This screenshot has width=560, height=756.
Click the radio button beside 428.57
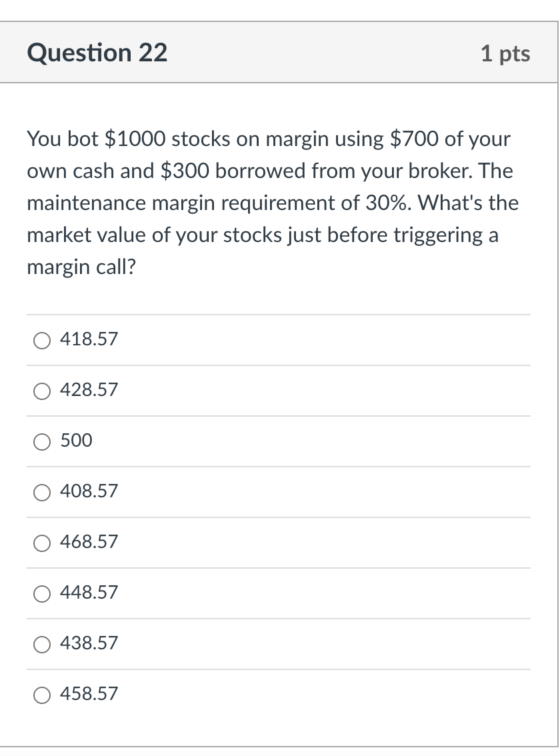tap(41, 391)
